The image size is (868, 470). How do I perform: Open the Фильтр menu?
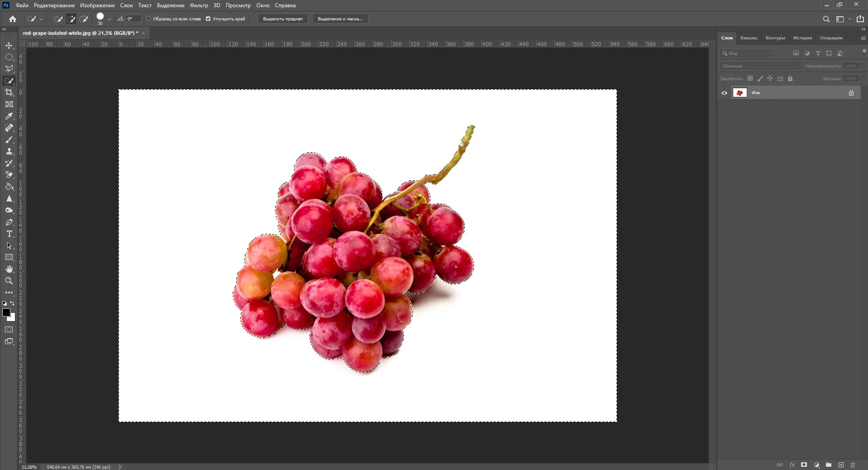(x=199, y=5)
